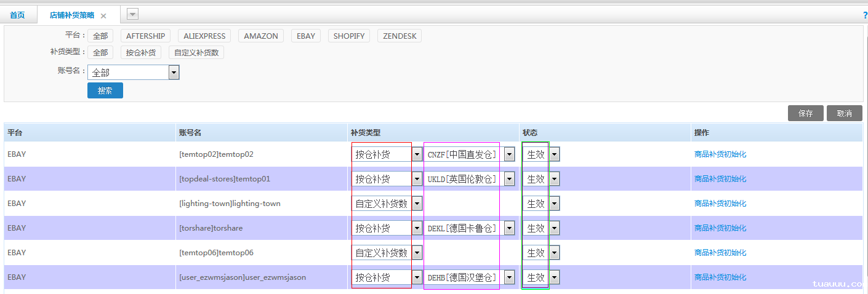Viewport: 868px width, 294px height.
Task: Filter platform by ALIEXPRESS
Action: 204,36
